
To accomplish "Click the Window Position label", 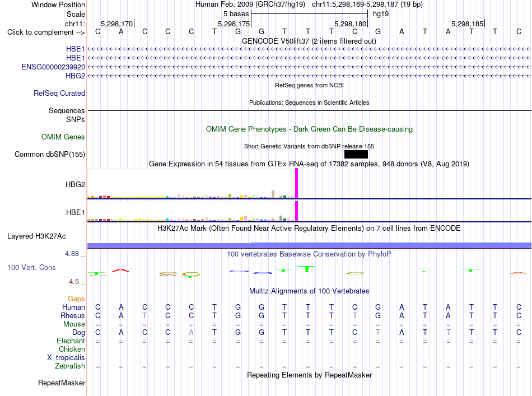I will (x=58, y=4).
